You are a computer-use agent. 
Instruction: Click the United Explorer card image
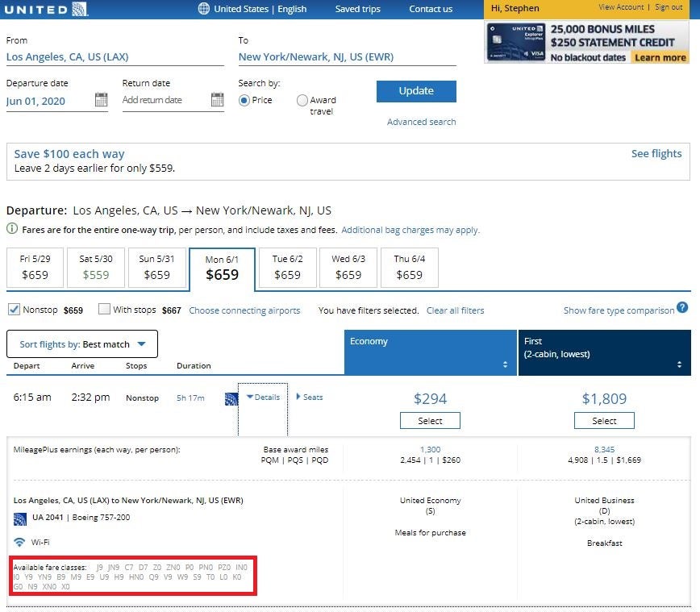(516, 43)
